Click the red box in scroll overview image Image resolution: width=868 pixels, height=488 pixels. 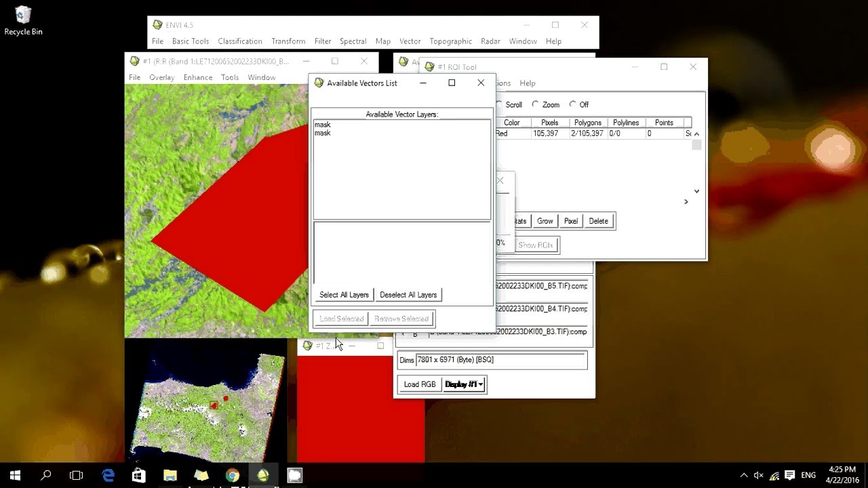pos(214,405)
